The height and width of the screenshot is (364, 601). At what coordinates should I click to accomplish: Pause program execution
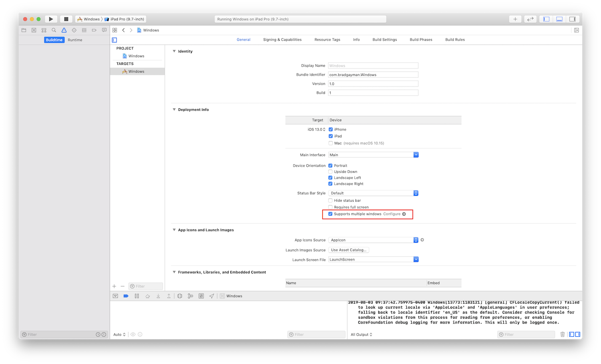pyautogui.click(x=137, y=296)
